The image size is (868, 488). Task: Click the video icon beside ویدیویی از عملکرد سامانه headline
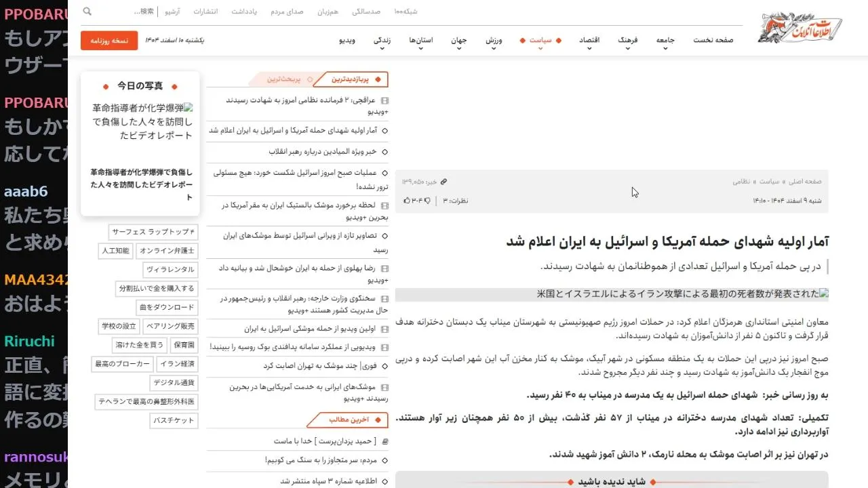384,348
